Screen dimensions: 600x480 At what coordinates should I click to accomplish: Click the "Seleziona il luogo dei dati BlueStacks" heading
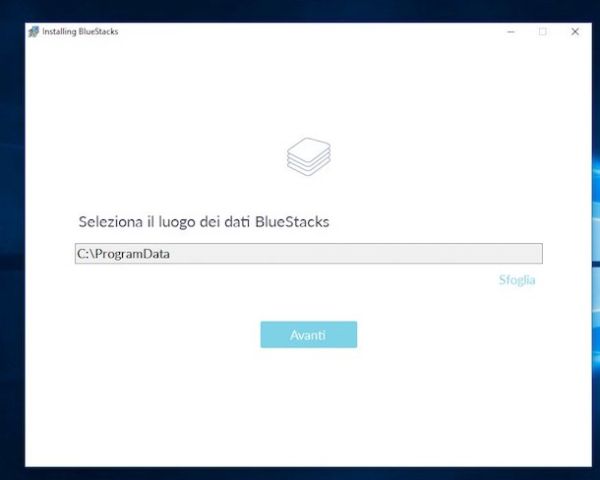click(x=204, y=222)
